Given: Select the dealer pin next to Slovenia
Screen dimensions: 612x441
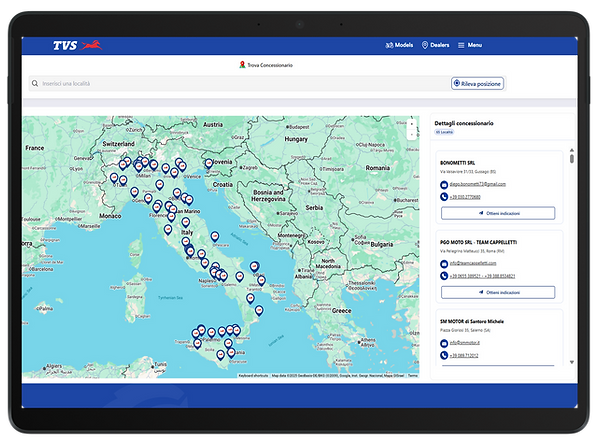Looking at the screenshot, I should coord(209,164).
